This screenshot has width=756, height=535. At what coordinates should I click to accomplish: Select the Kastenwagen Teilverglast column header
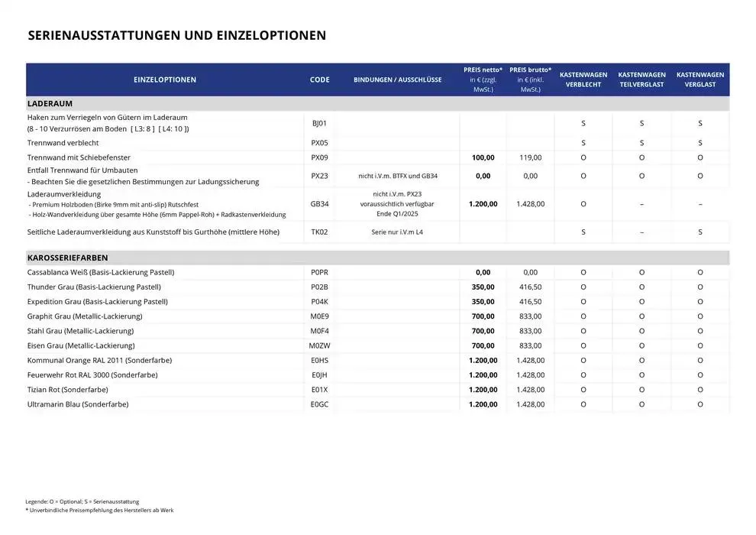(x=641, y=79)
